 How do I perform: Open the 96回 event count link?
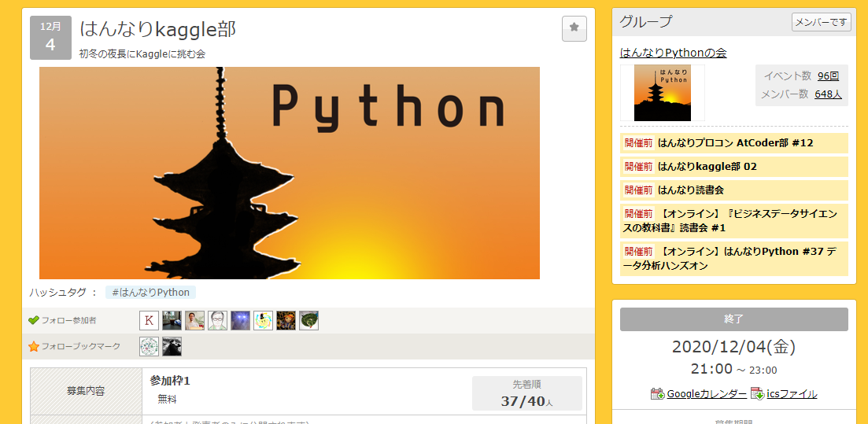828,76
